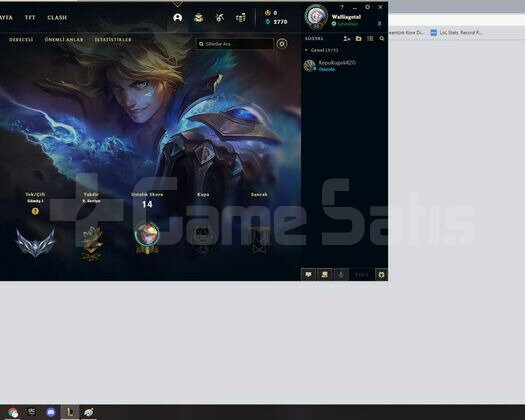Click the friends search magnifier icon
The image size is (525, 420).
[x=382, y=39]
